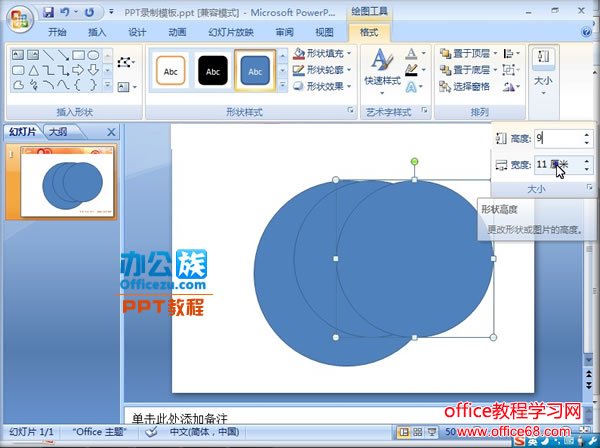This screenshot has width=600, height=448.
Task: Select the elbow arrow connector shape
Action: click(63, 70)
